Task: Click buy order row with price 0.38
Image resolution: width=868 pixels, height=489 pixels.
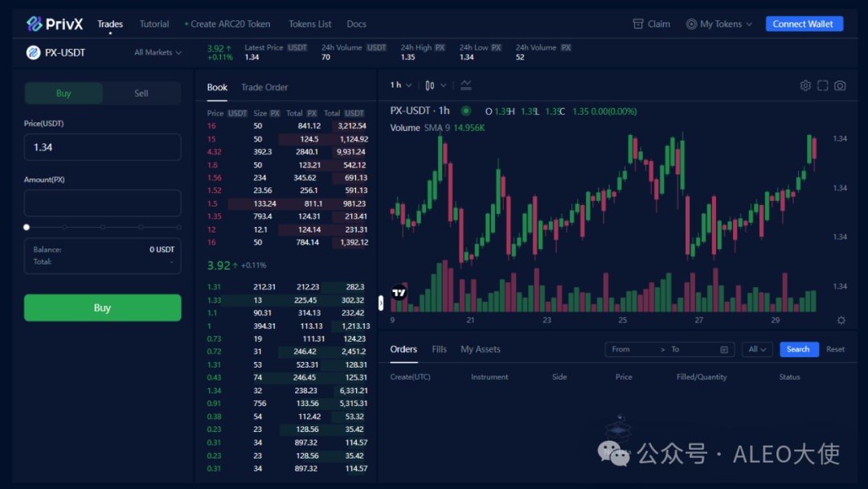Action: pyautogui.click(x=287, y=417)
